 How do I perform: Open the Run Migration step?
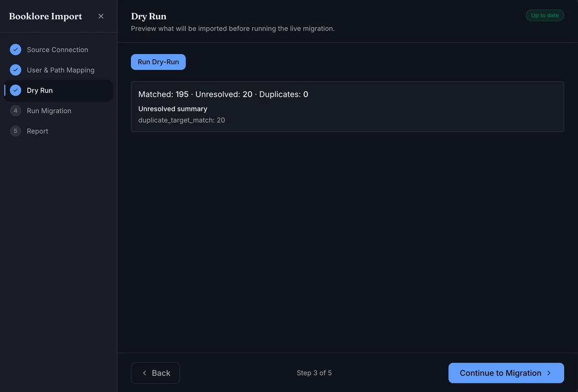pos(49,111)
